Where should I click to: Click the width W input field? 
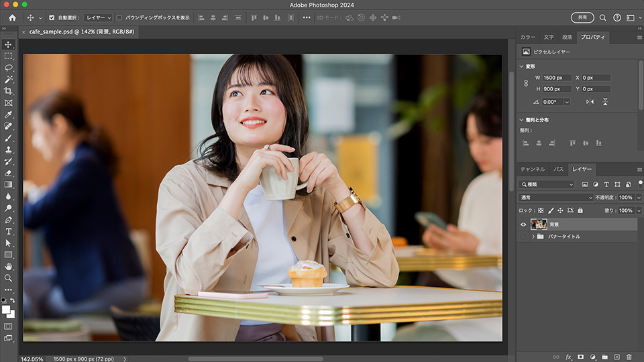tap(557, 78)
